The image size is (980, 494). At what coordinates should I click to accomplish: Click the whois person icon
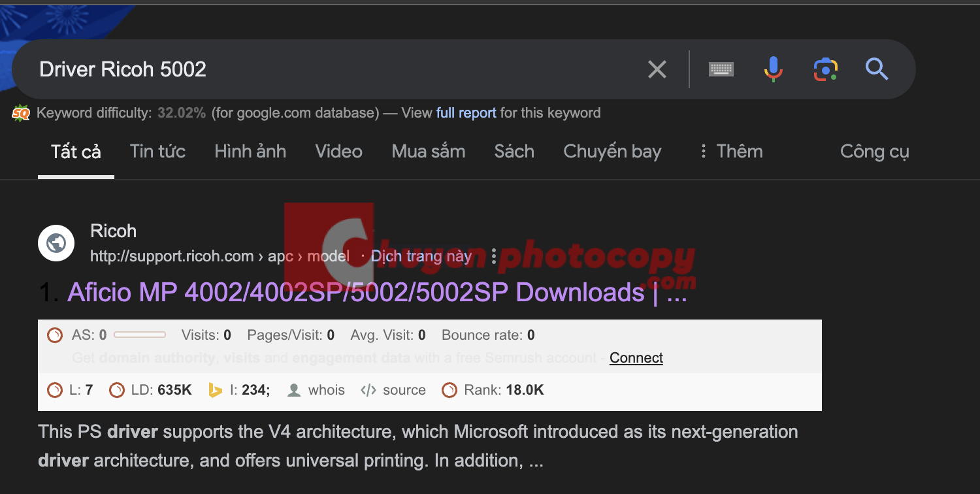click(294, 390)
